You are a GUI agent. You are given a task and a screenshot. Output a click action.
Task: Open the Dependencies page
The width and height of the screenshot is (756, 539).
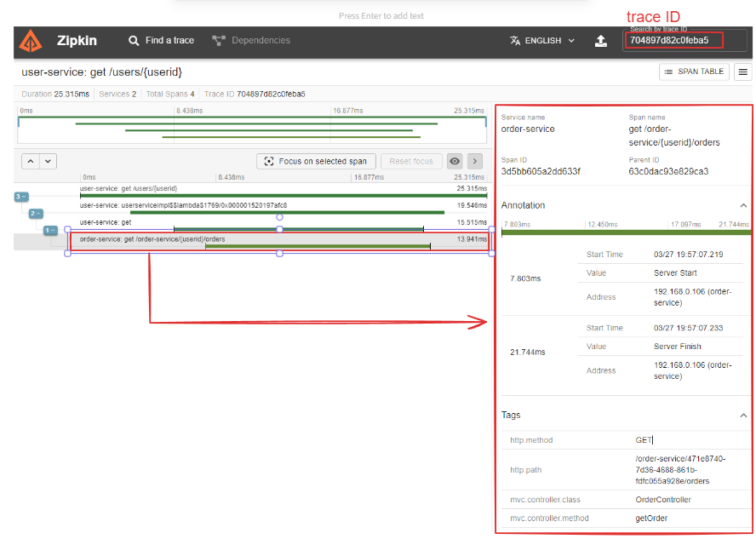[x=251, y=41]
